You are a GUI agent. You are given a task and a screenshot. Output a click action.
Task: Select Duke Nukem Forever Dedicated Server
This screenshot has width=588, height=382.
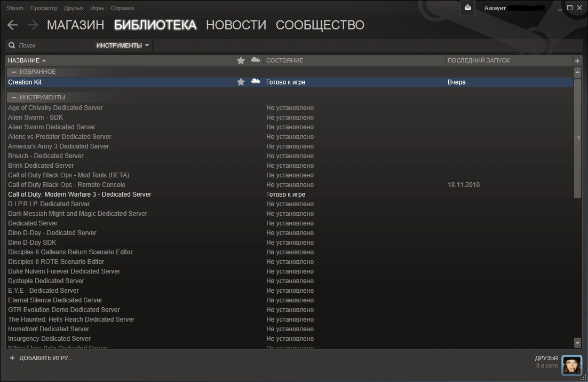click(x=64, y=271)
